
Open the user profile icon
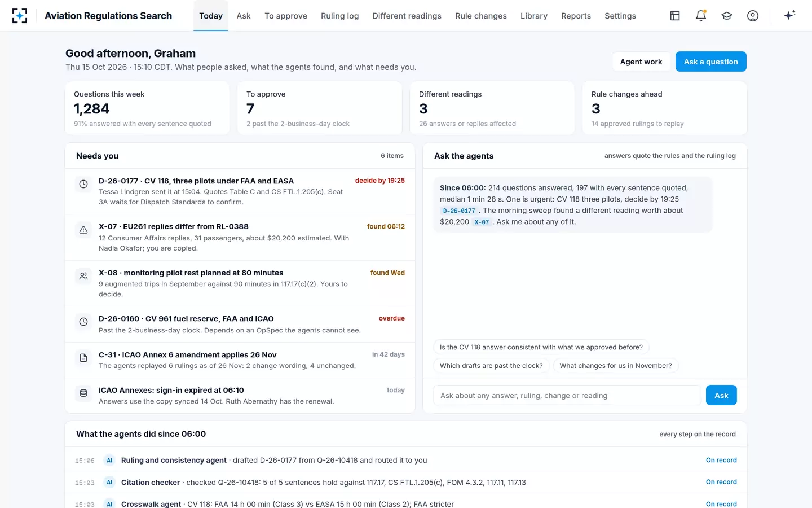753,16
